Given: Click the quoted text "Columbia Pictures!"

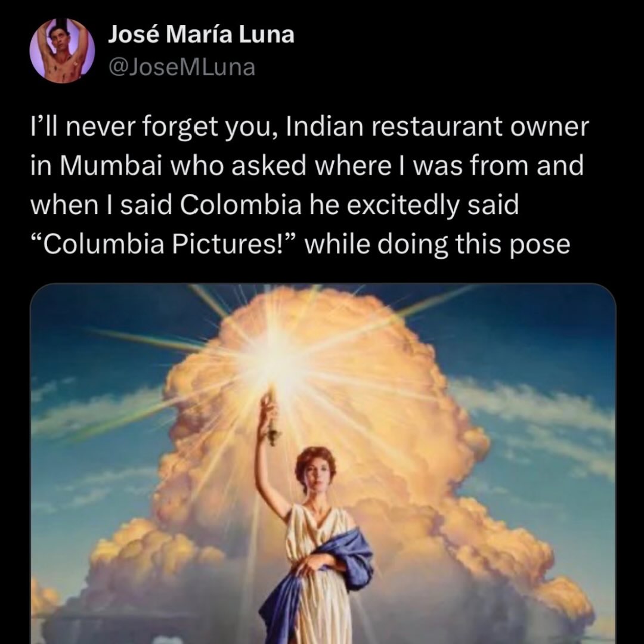Looking at the screenshot, I should pyautogui.click(x=163, y=244).
